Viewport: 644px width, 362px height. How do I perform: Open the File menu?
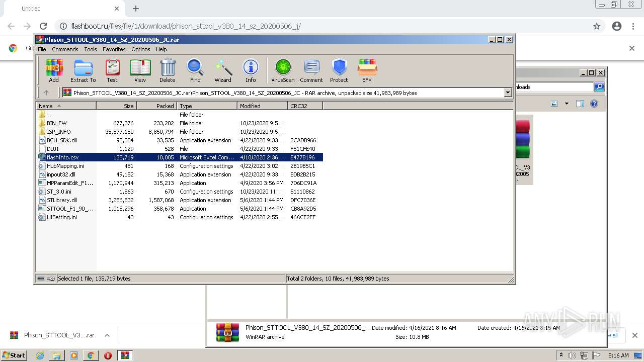[x=42, y=49]
